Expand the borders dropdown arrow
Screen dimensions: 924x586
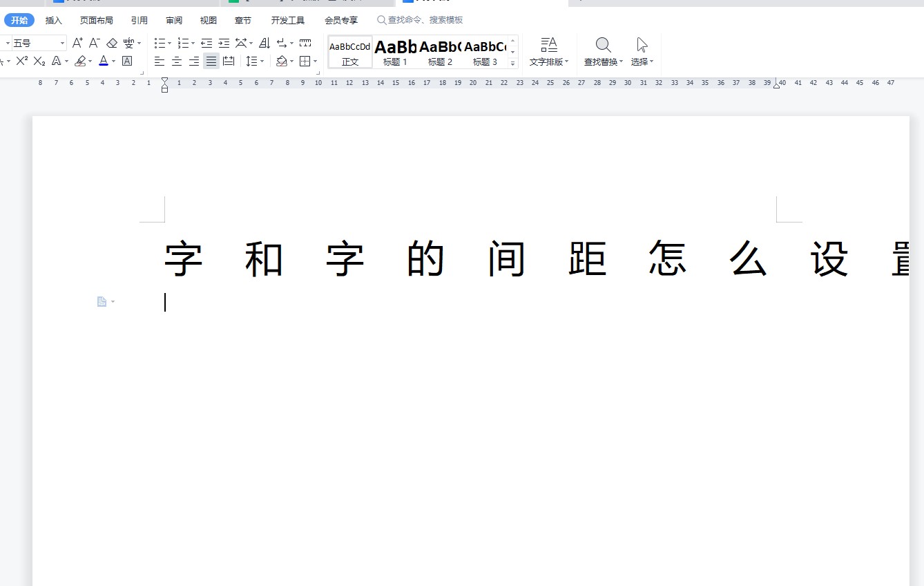point(315,62)
